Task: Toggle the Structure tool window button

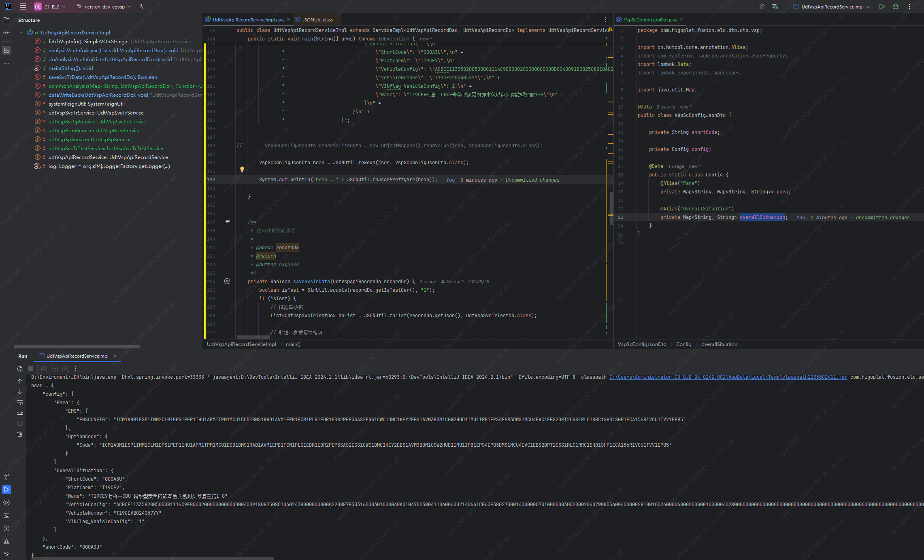Action: click(x=6, y=50)
